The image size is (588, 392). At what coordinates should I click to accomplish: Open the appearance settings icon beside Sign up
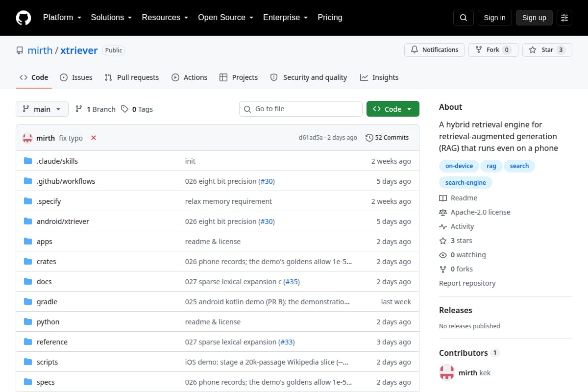(564, 18)
